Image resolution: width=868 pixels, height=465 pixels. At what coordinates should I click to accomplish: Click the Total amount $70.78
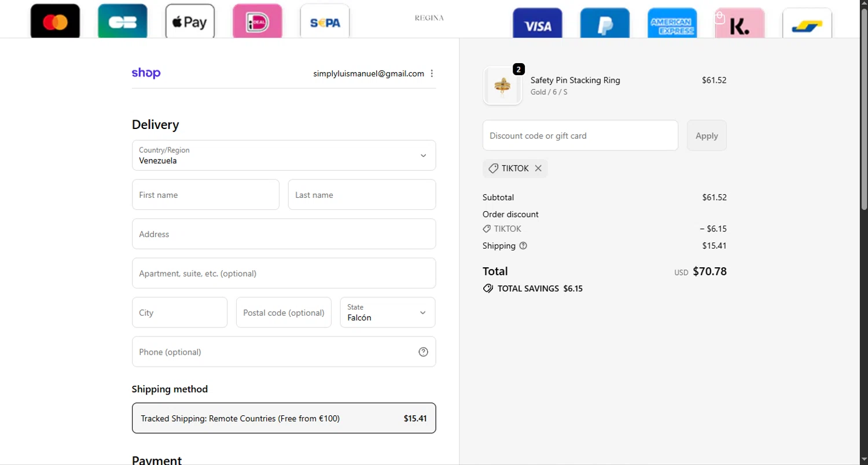709,271
